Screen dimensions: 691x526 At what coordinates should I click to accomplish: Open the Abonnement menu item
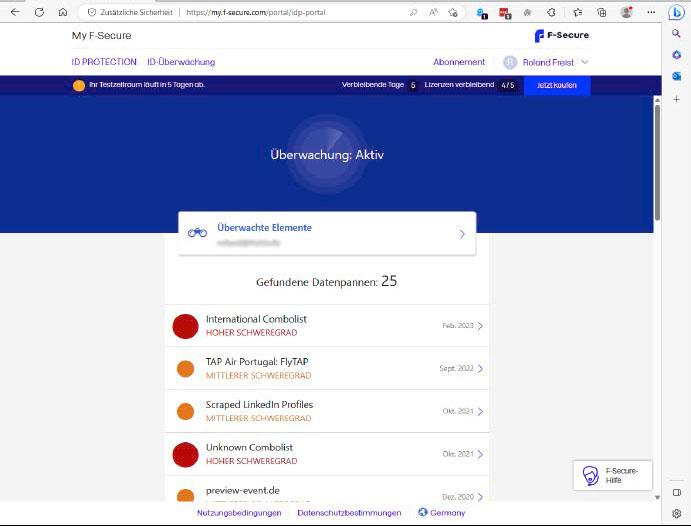click(459, 62)
